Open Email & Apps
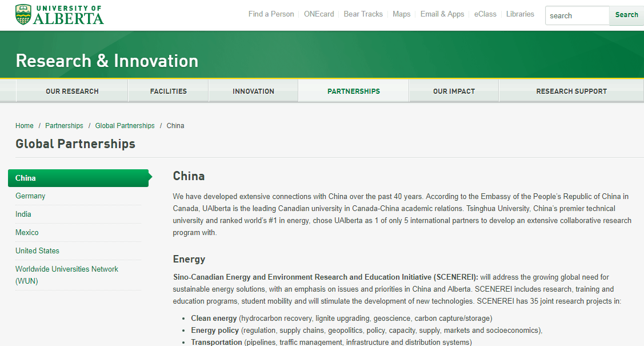This screenshot has height=346, width=644. pyautogui.click(x=442, y=14)
